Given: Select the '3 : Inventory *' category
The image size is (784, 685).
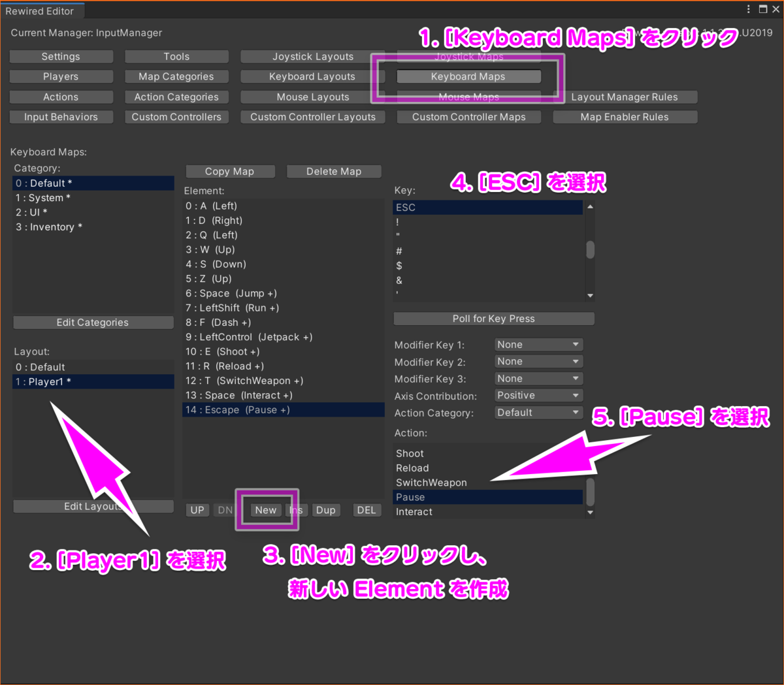Looking at the screenshot, I should tap(93, 227).
